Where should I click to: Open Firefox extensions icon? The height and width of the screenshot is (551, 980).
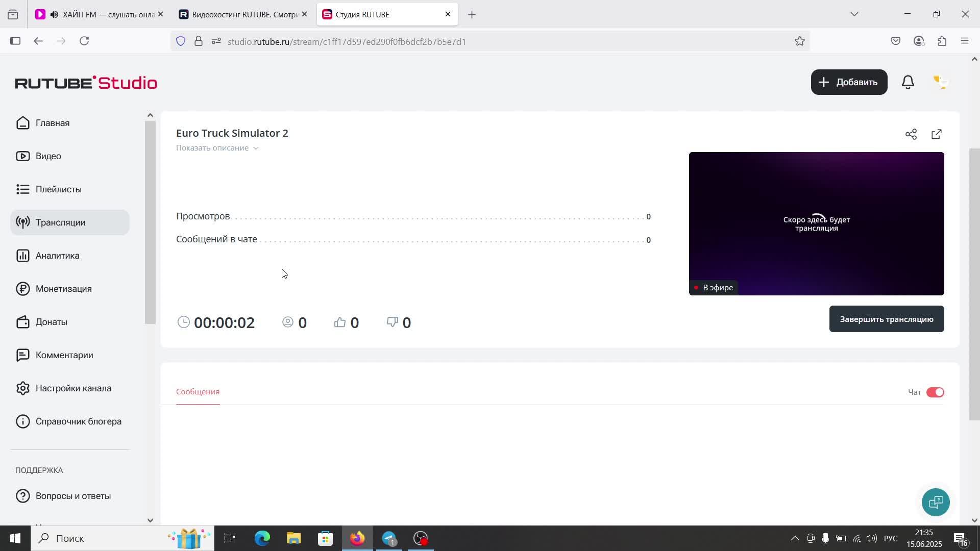coord(942,41)
